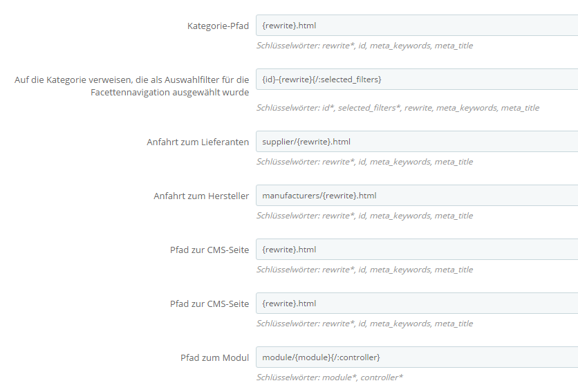Click the Anfahrt zum Lieferanten label
Viewport: 578px width, 392px height.
coord(198,142)
